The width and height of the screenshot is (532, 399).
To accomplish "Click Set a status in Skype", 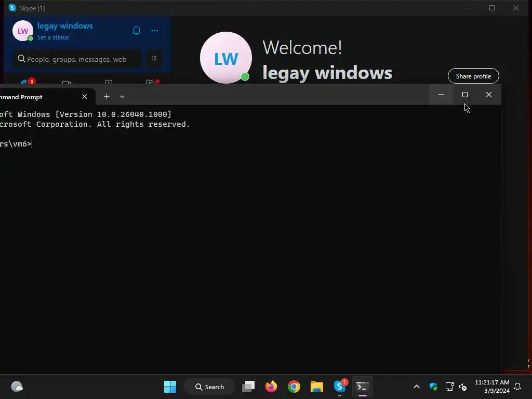I will (x=53, y=37).
